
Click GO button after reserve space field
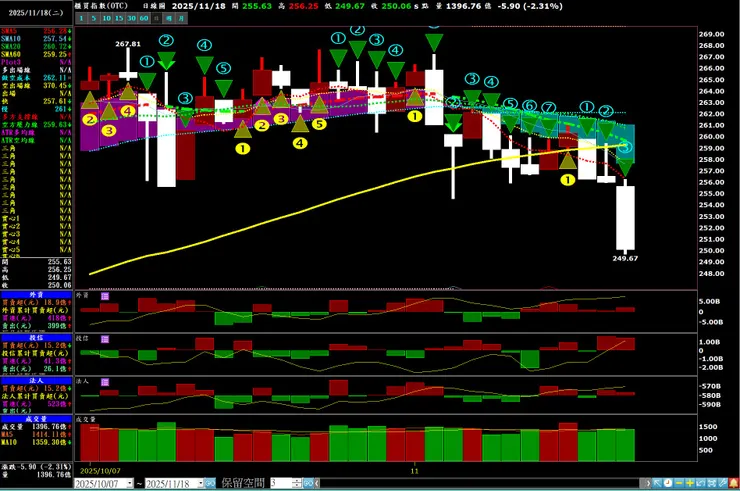coord(308,483)
